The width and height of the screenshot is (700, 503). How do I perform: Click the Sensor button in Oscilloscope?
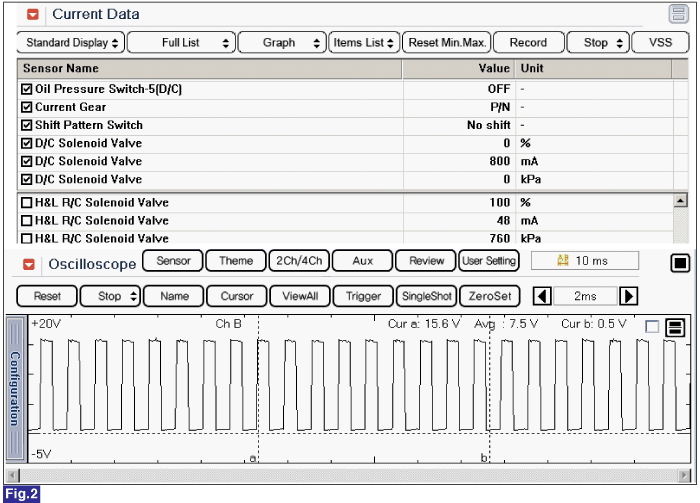[x=173, y=261]
